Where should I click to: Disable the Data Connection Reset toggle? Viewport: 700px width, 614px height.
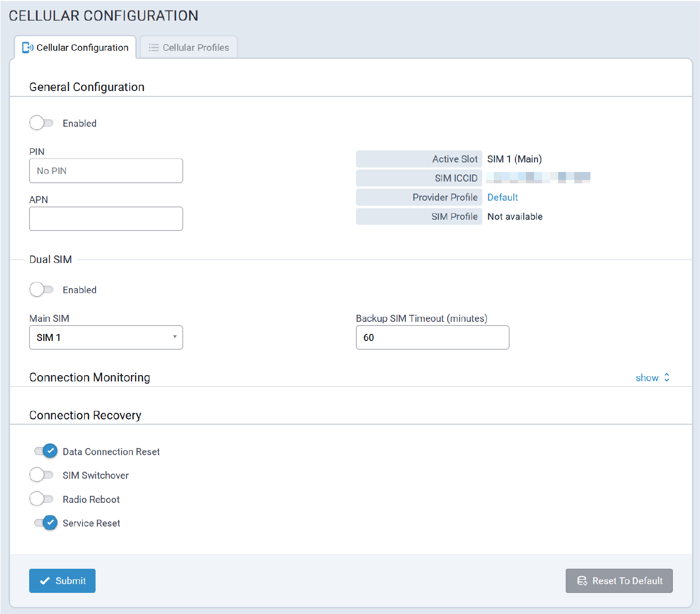[x=46, y=451]
